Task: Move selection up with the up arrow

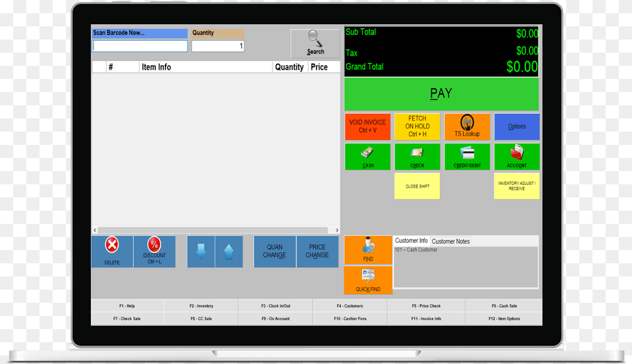Action: (228, 251)
